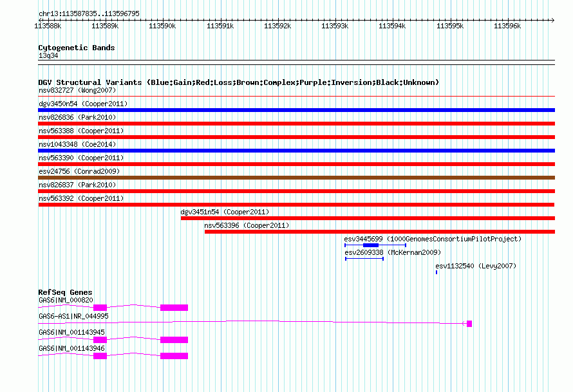Click the 113593k ruler tick label
Screen dimensions: 573x392
click(x=335, y=26)
